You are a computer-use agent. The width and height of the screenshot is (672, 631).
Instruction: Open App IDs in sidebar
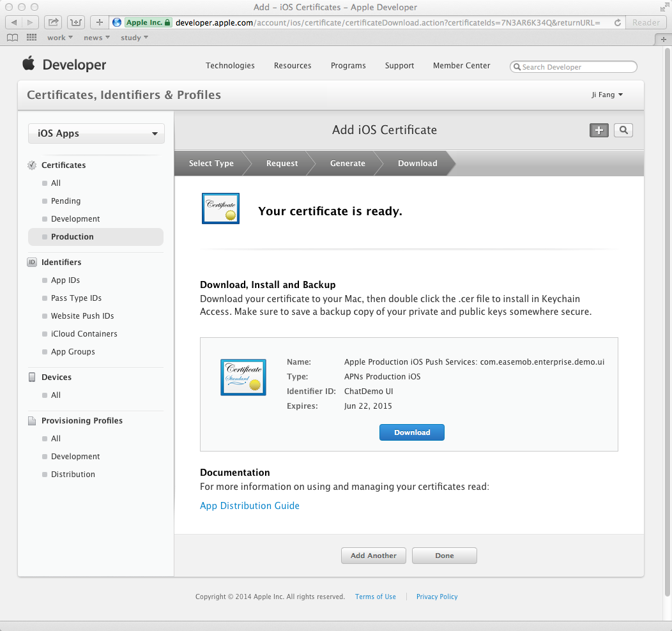(x=65, y=280)
